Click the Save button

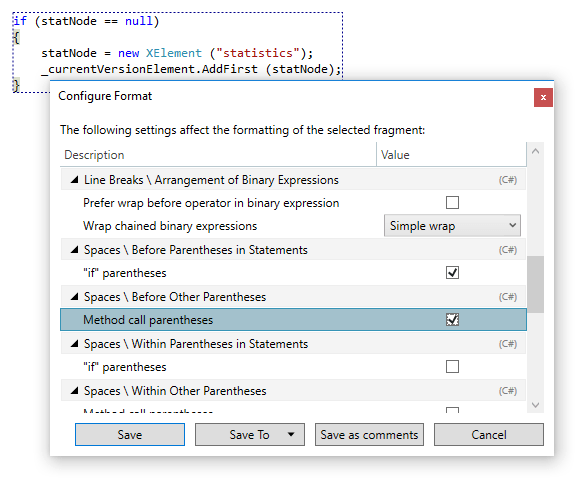(x=130, y=435)
